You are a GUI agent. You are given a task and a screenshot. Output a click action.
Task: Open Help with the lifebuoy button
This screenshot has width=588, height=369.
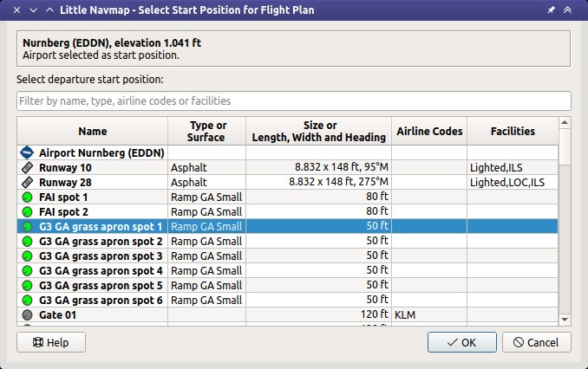click(51, 342)
